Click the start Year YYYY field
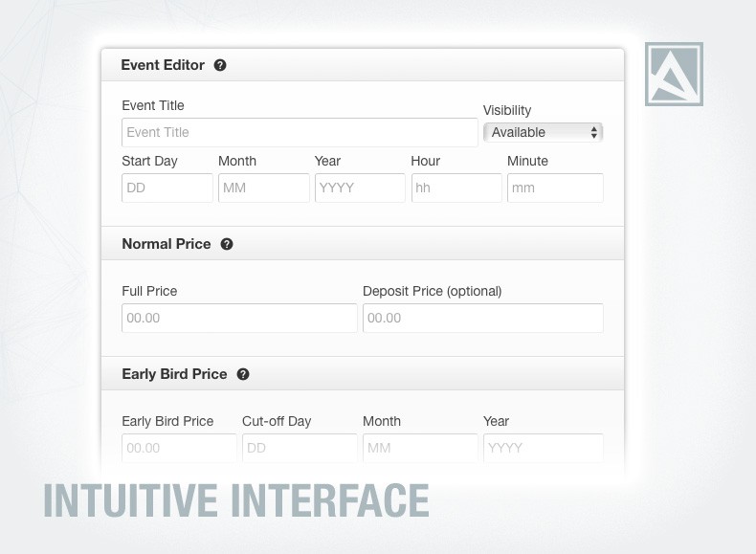 (360, 188)
